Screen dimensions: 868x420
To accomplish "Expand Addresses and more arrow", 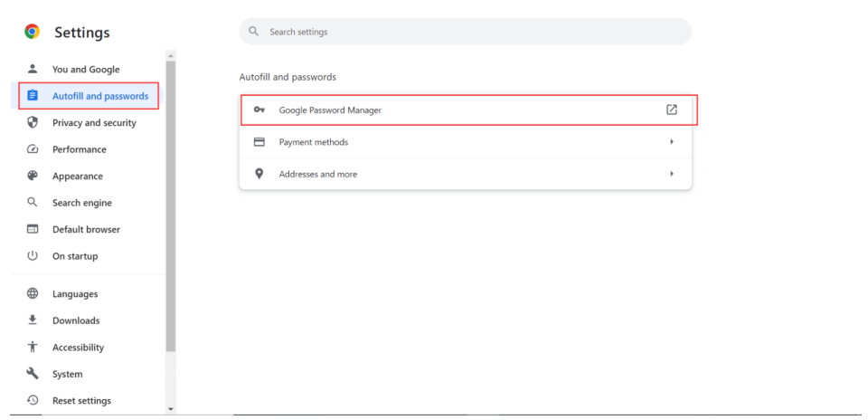I will point(672,174).
